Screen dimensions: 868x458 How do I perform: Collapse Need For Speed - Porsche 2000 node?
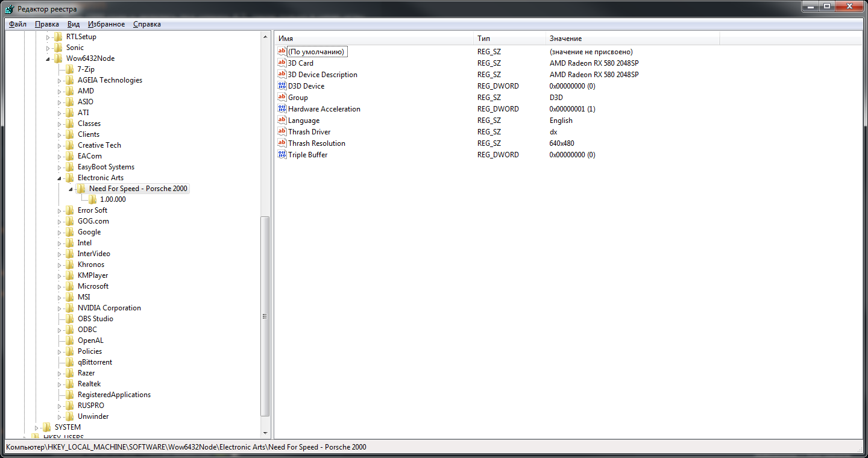click(71, 189)
